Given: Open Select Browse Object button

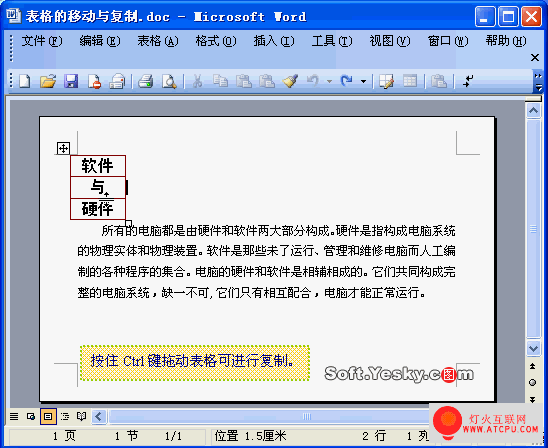Looking at the screenshot, I should pos(532,383).
